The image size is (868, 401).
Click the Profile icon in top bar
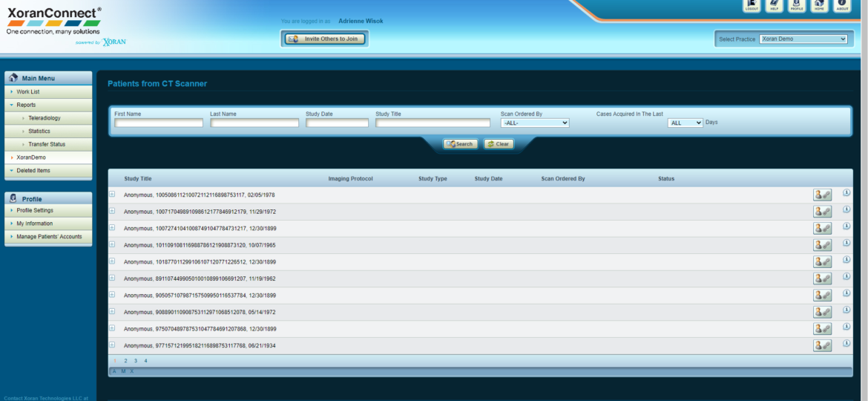click(797, 6)
